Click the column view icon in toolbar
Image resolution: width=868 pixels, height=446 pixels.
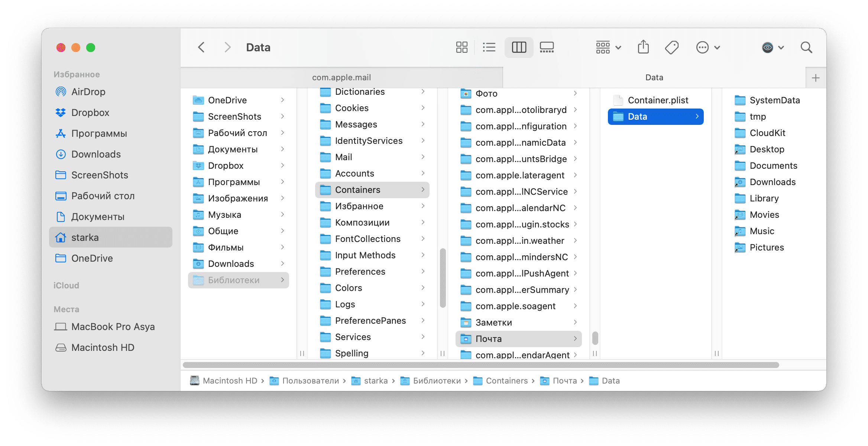[x=517, y=47]
